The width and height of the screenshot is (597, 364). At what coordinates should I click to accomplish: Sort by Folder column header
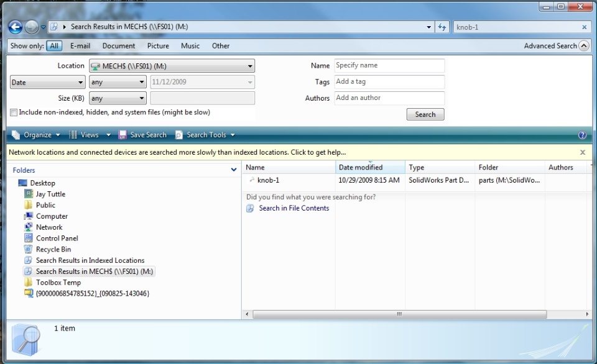pos(510,167)
